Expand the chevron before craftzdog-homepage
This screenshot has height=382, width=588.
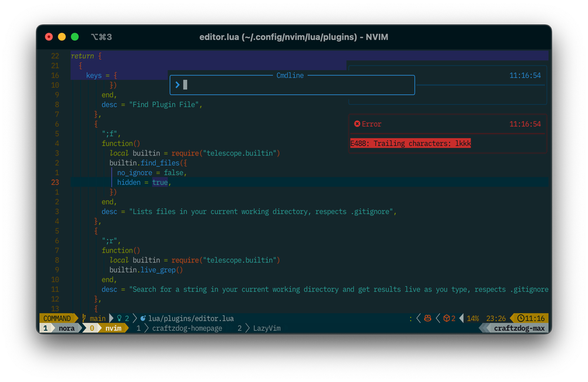(x=146, y=328)
